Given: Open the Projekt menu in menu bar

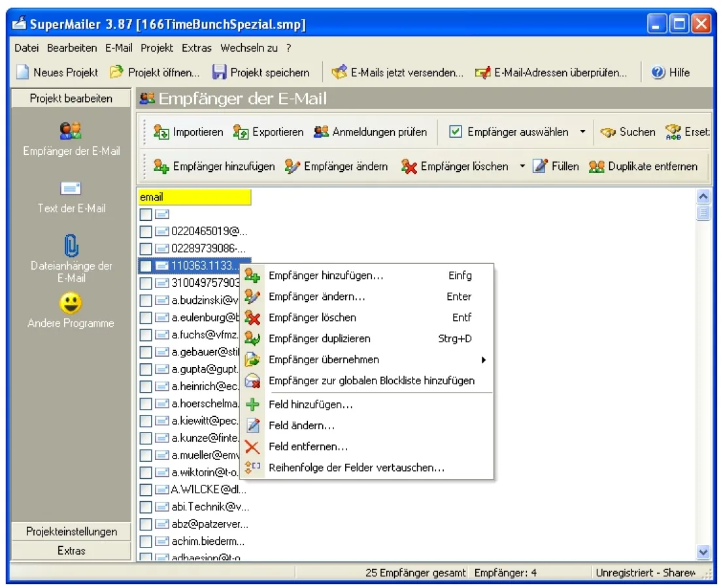Looking at the screenshot, I should click(x=157, y=48).
